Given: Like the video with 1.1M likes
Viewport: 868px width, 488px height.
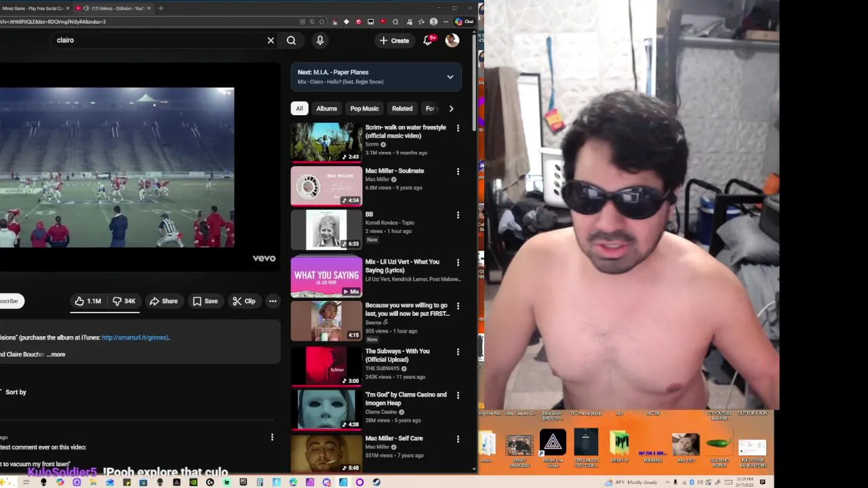Looking at the screenshot, I should click(x=87, y=301).
